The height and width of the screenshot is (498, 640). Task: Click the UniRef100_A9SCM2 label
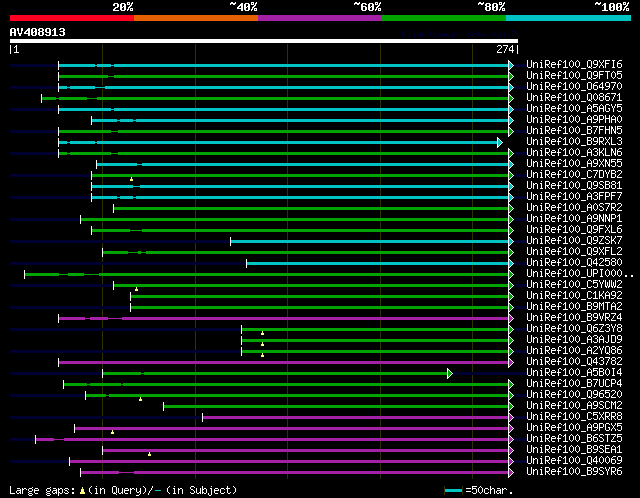(574, 406)
